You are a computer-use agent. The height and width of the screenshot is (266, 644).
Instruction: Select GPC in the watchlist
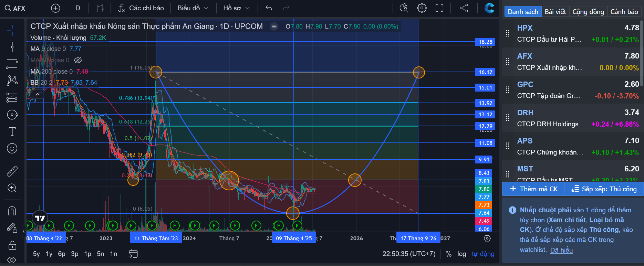click(x=571, y=90)
